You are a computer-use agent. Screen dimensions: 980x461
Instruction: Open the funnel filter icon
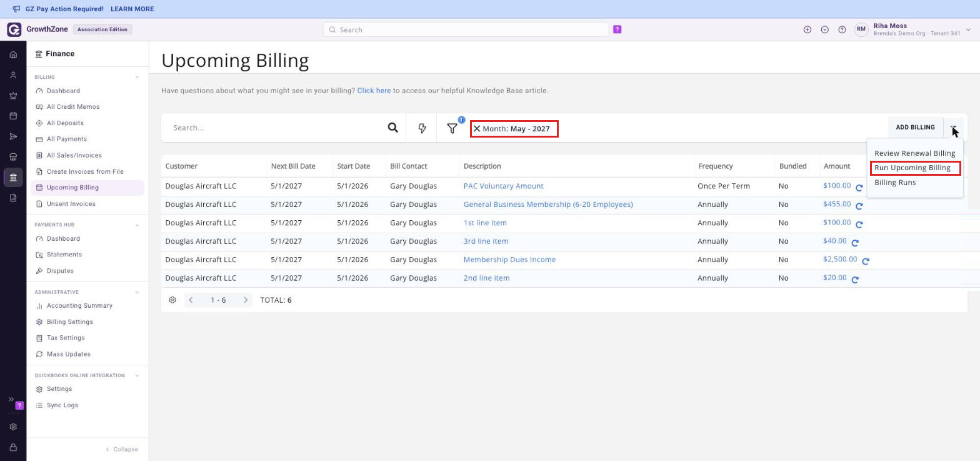(452, 128)
